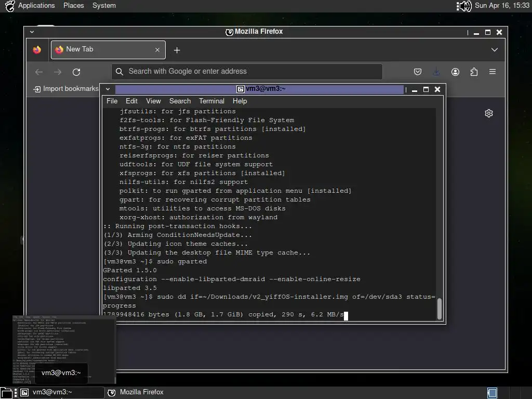
Task: Close the Mozilla Firefox window
Action: [499, 32]
